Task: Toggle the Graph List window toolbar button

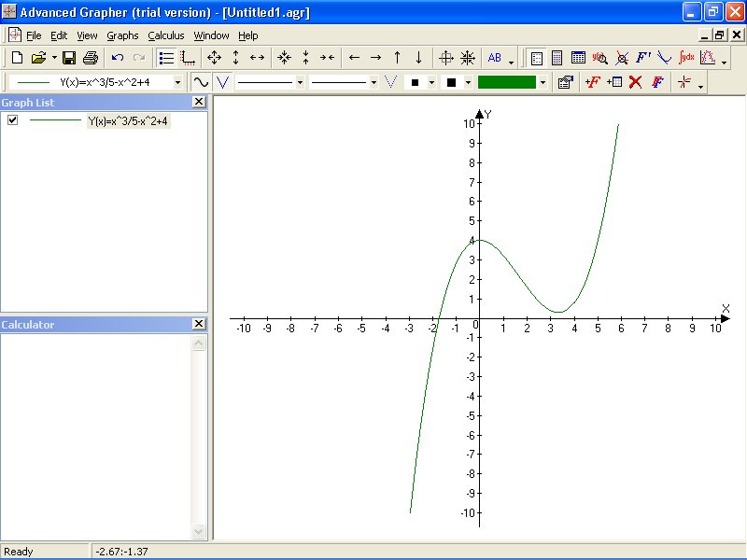Action: pos(536,58)
